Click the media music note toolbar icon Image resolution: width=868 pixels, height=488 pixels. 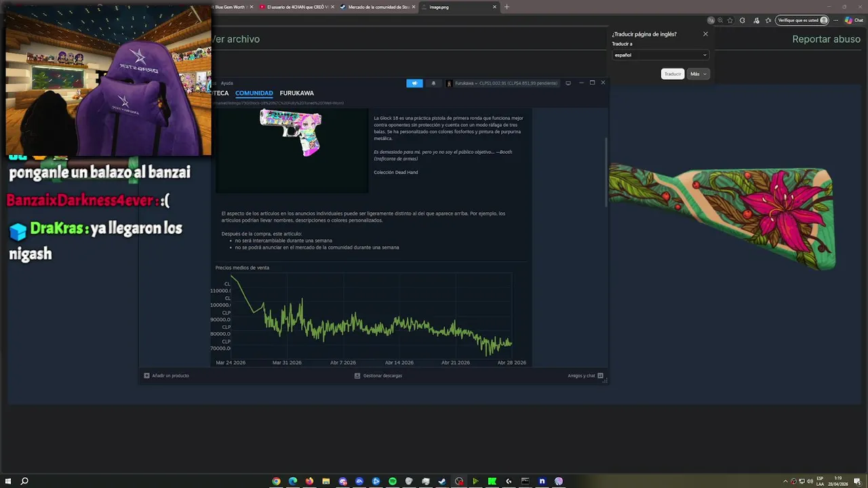tap(755, 20)
